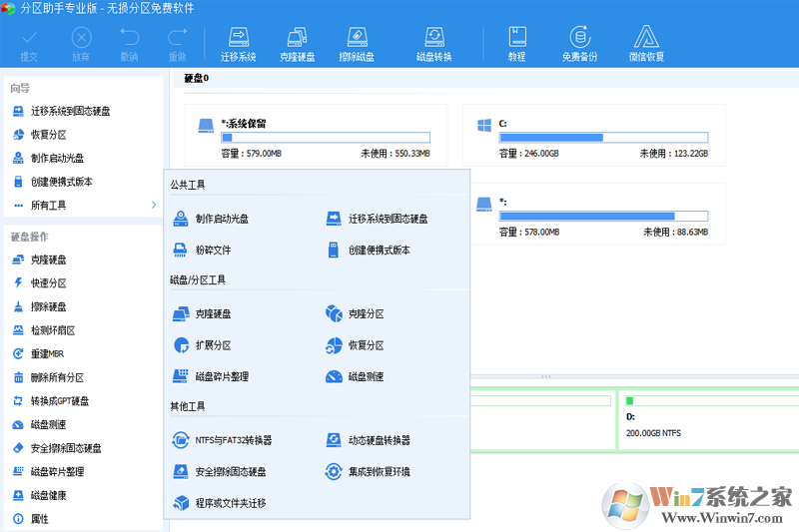The width and height of the screenshot is (799, 532).
Task: Open 磁盘转换 from the top toolbar
Action: pyautogui.click(x=434, y=45)
